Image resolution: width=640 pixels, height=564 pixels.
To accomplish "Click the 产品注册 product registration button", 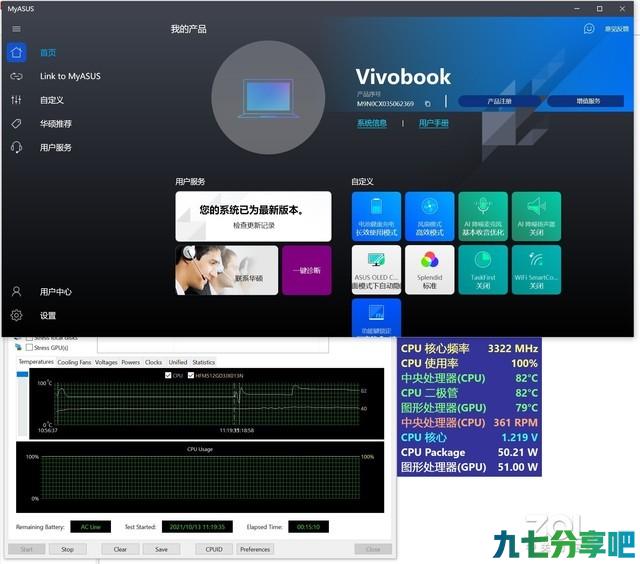I will pos(499,101).
